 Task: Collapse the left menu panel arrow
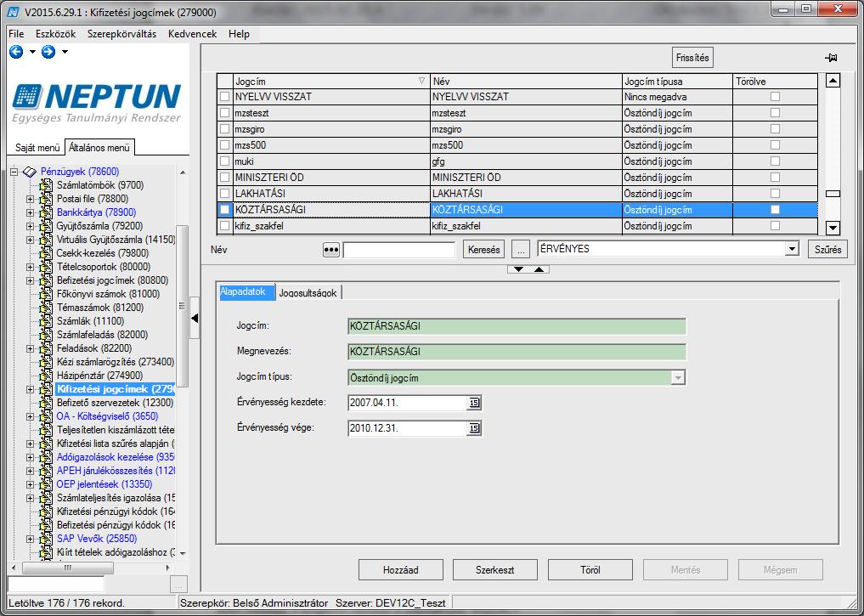click(195, 318)
